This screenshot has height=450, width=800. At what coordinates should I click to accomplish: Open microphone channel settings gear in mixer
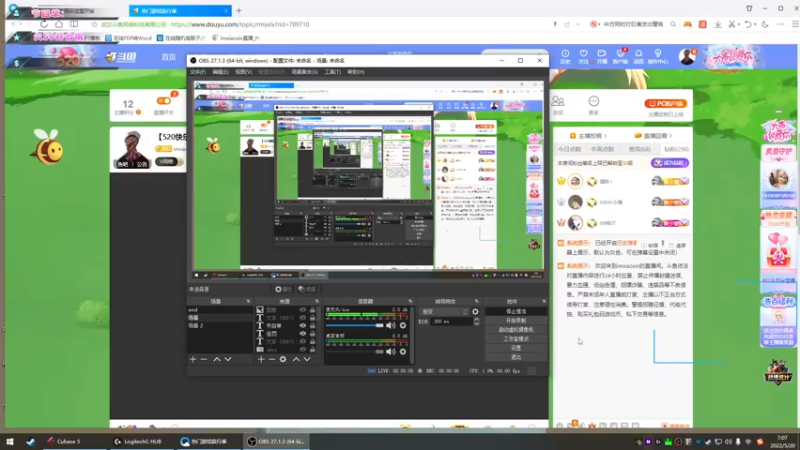[403, 326]
